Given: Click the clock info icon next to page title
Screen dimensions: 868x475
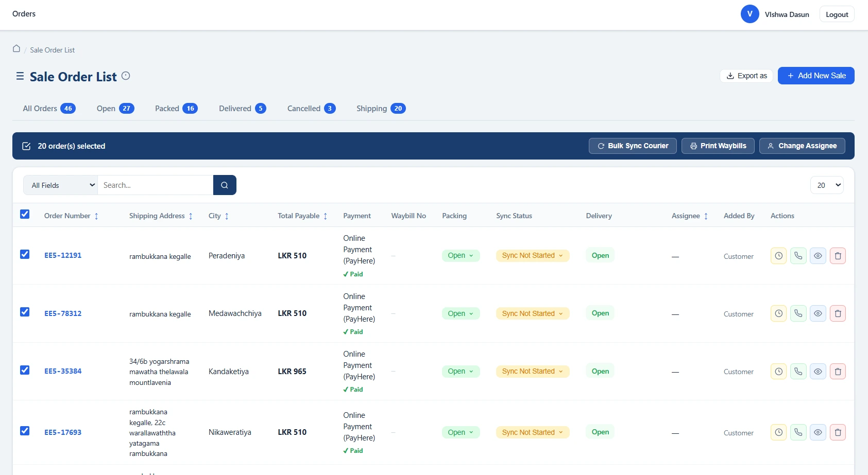Looking at the screenshot, I should point(126,76).
